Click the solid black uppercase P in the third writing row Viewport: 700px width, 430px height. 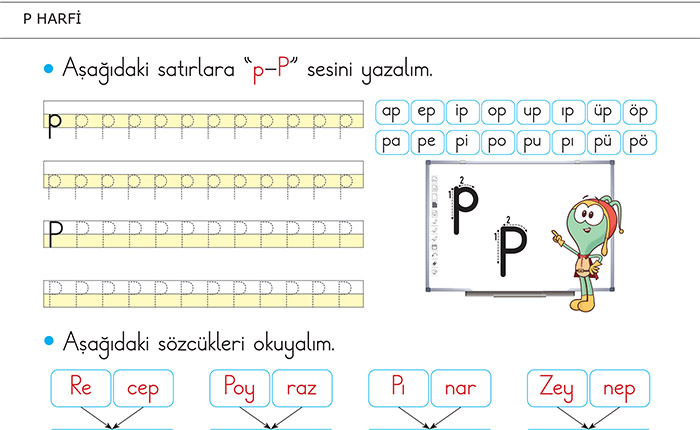click(56, 233)
